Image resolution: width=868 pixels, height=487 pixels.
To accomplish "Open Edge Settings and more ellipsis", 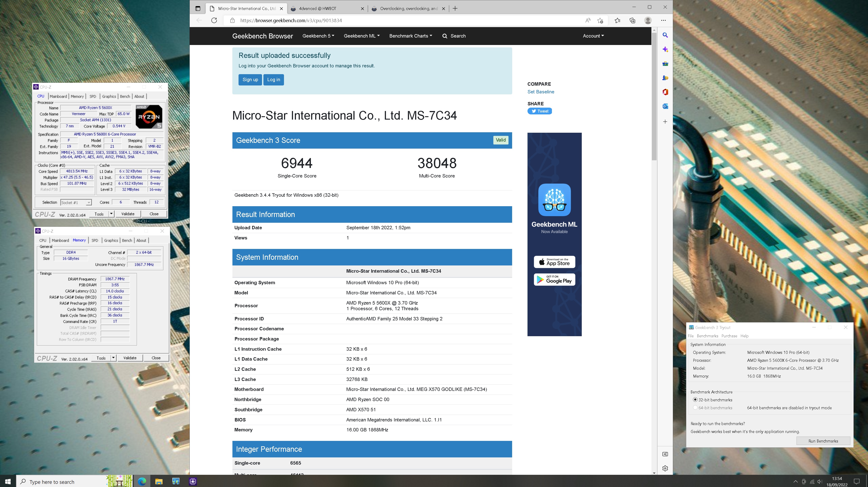I will point(663,21).
